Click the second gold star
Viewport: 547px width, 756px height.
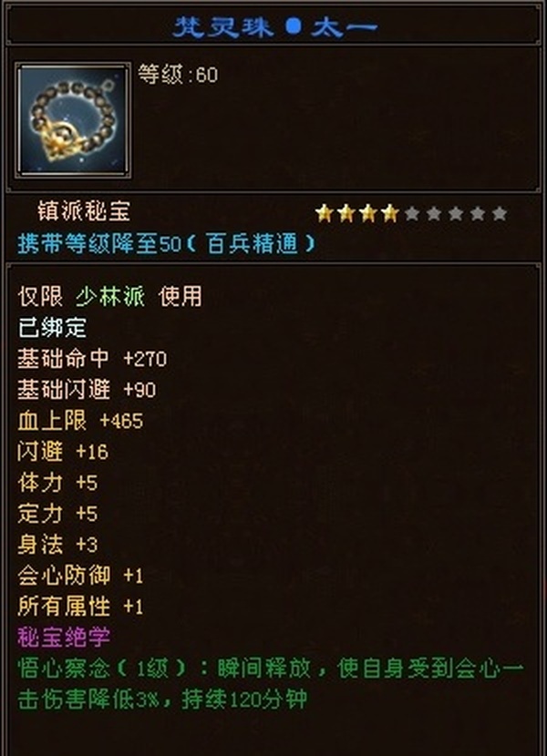[346, 213]
